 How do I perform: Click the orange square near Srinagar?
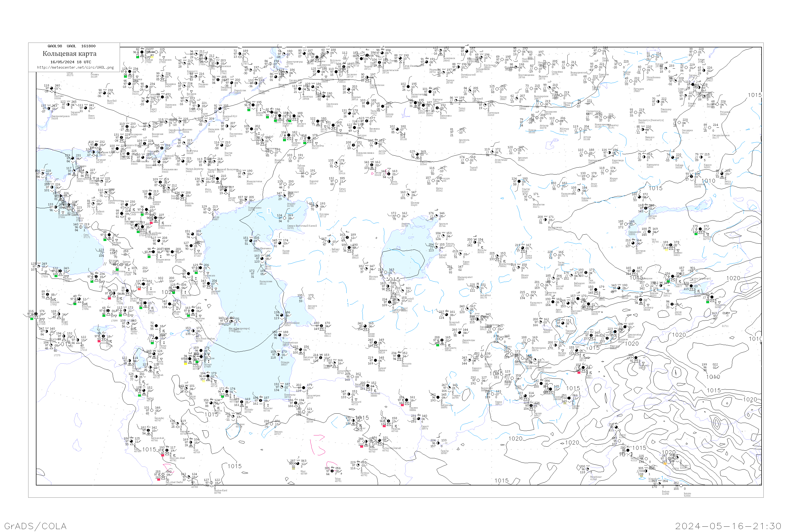click(665, 463)
